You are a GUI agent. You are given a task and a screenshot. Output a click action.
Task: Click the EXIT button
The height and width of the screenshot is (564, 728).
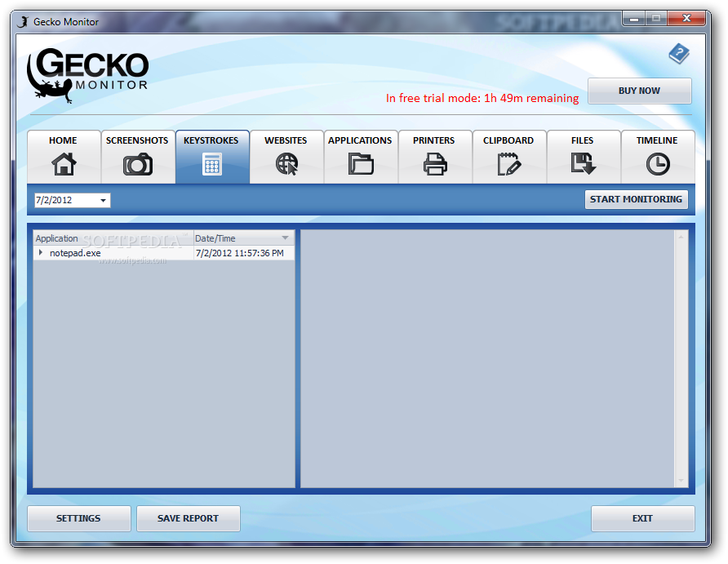click(x=642, y=518)
